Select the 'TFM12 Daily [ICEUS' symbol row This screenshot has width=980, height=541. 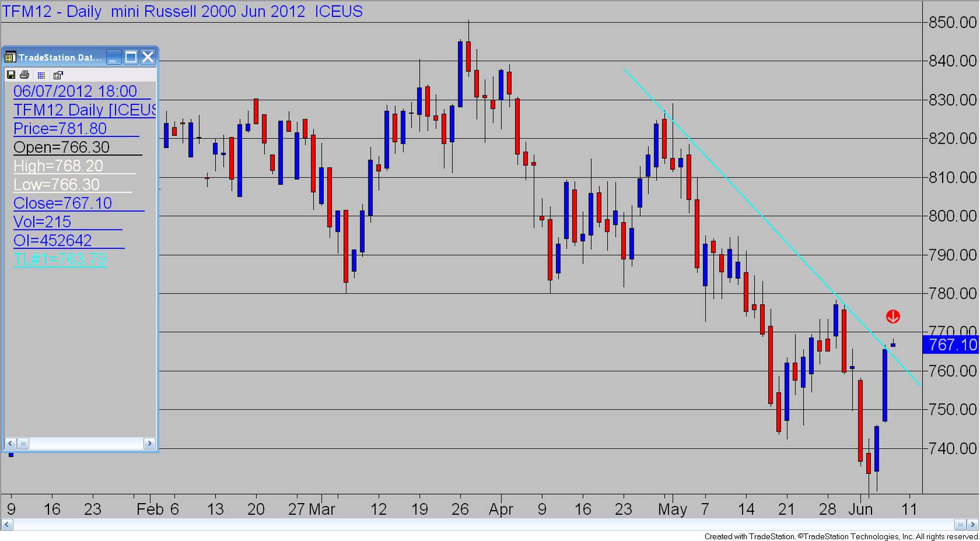(85, 110)
